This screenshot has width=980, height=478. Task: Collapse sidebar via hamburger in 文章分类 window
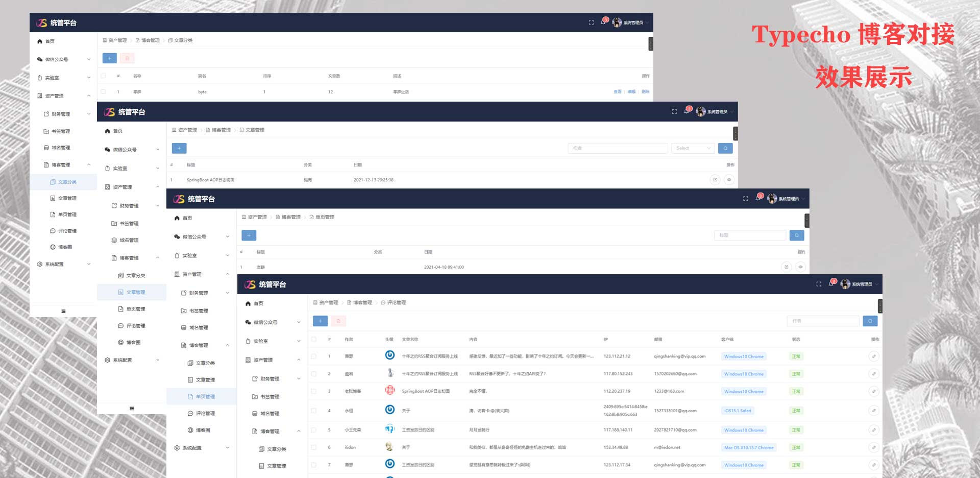[x=63, y=311]
